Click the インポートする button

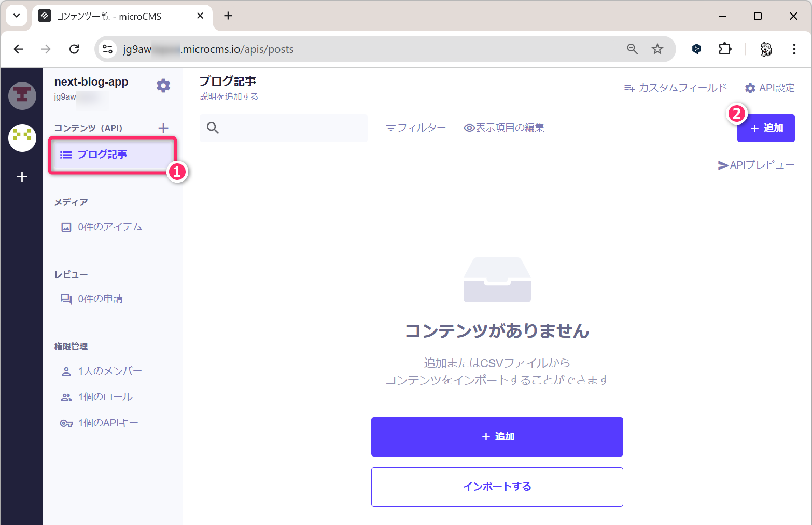(497, 487)
